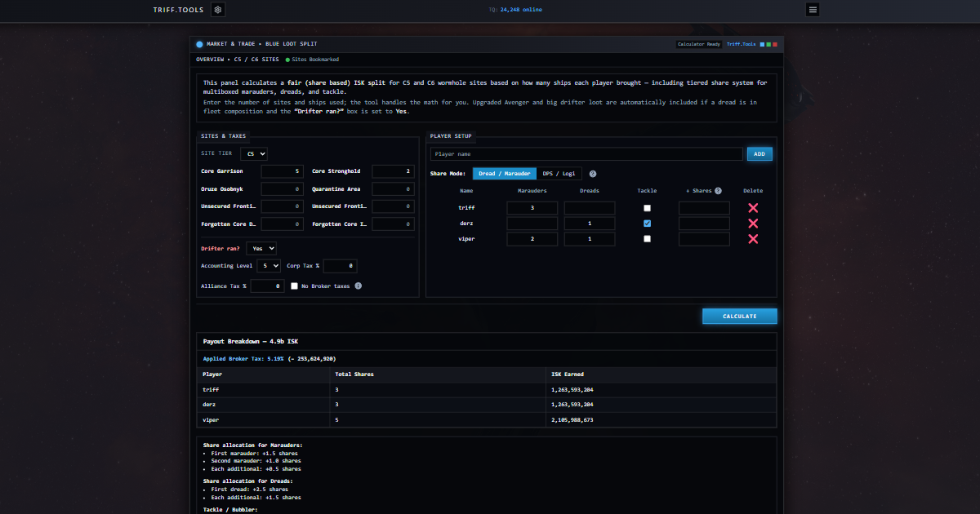
Task: Click the Corp Tax % field
Action: 340,266
